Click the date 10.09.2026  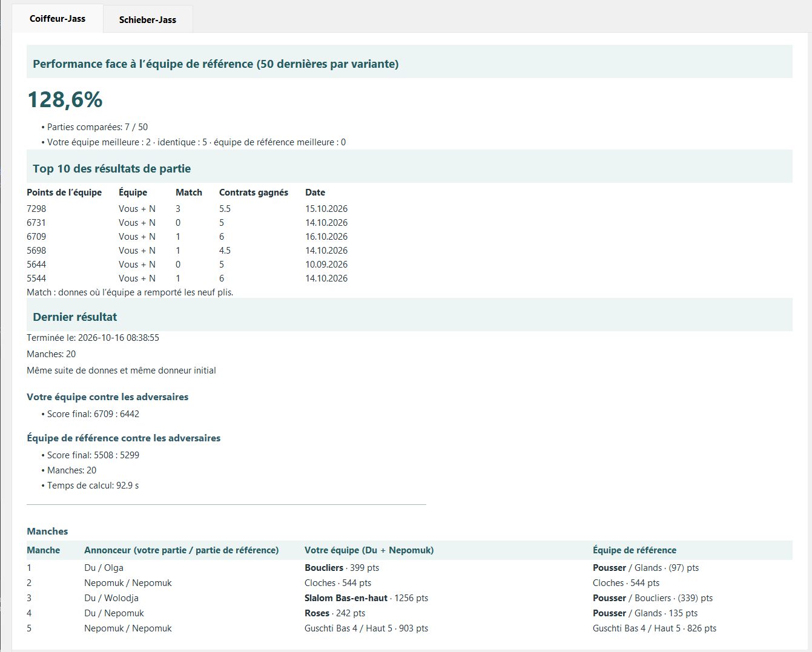pyautogui.click(x=326, y=265)
